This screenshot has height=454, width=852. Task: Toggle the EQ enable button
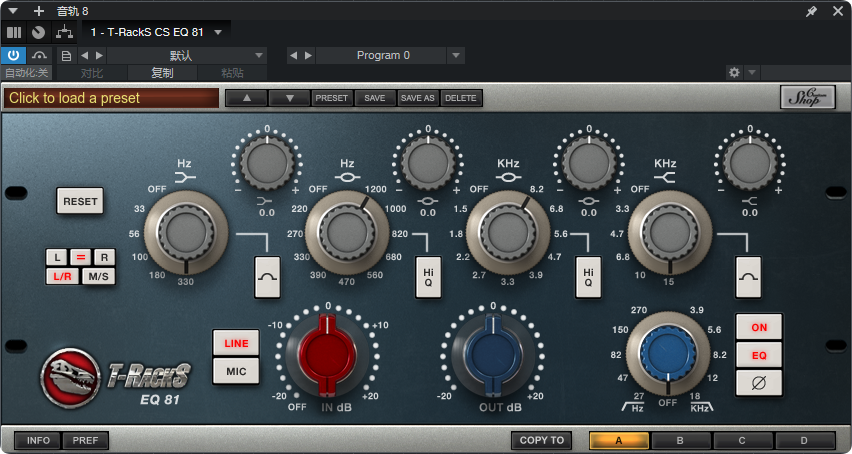[x=759, y=355]
